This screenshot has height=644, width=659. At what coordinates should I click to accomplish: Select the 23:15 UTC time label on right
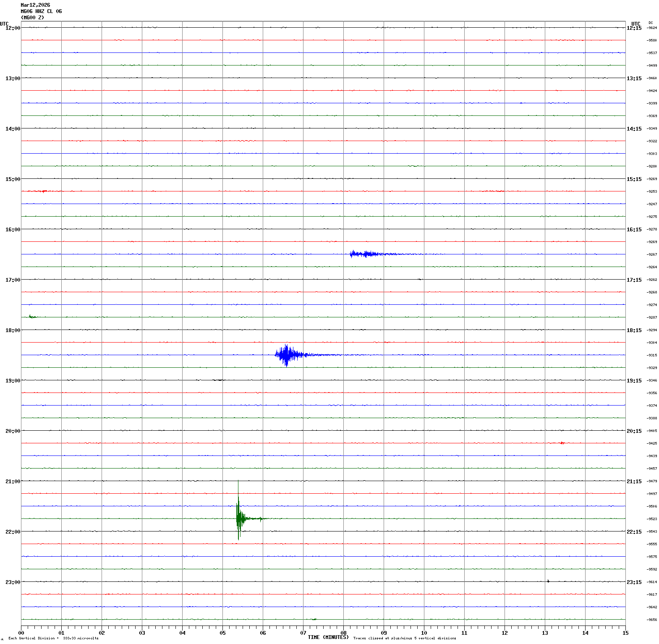(634, 582)
